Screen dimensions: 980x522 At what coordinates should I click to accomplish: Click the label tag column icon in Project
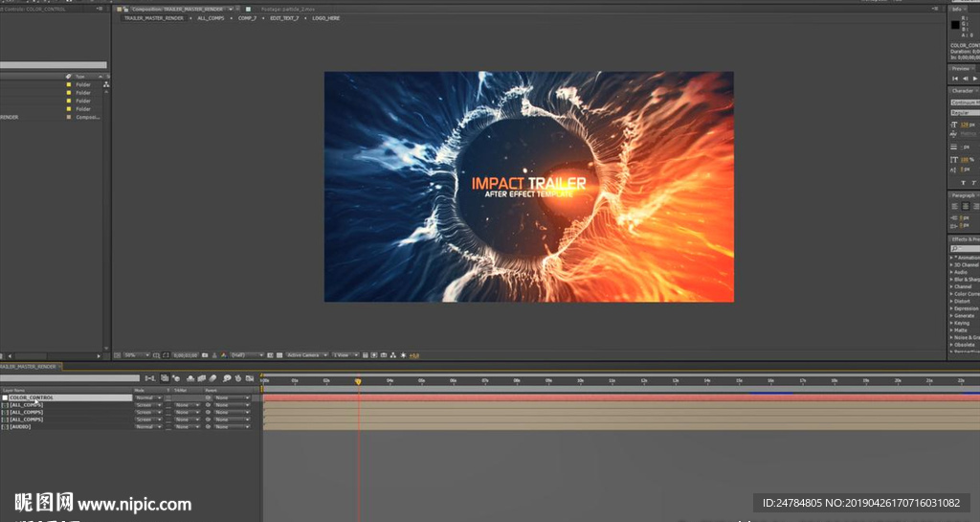click(69, 77)
